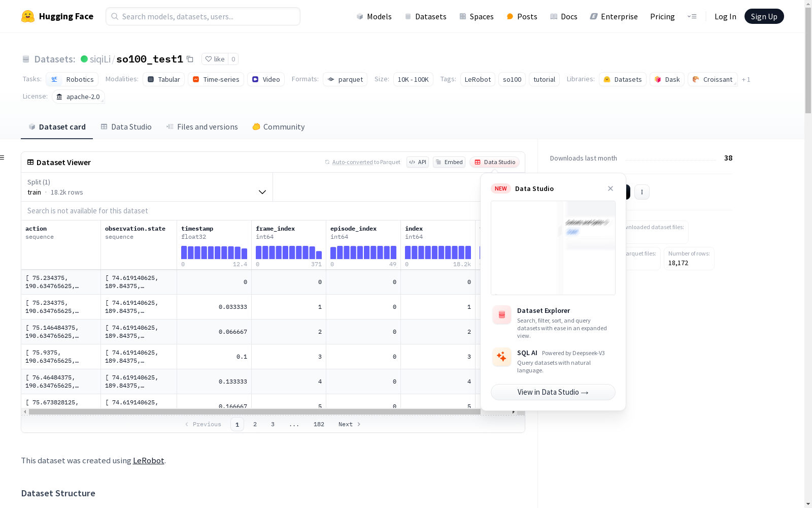Switch to the Community tab
Screen dimensions: 812x508
(x=279, y=127)
